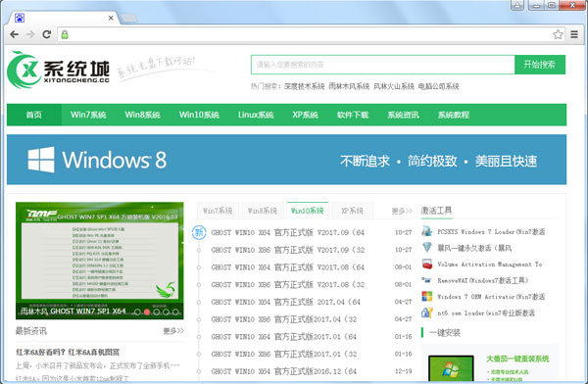Click the browser back arrow
The width and height of the screenshot is (588, 384).
[x=15, y=34]
